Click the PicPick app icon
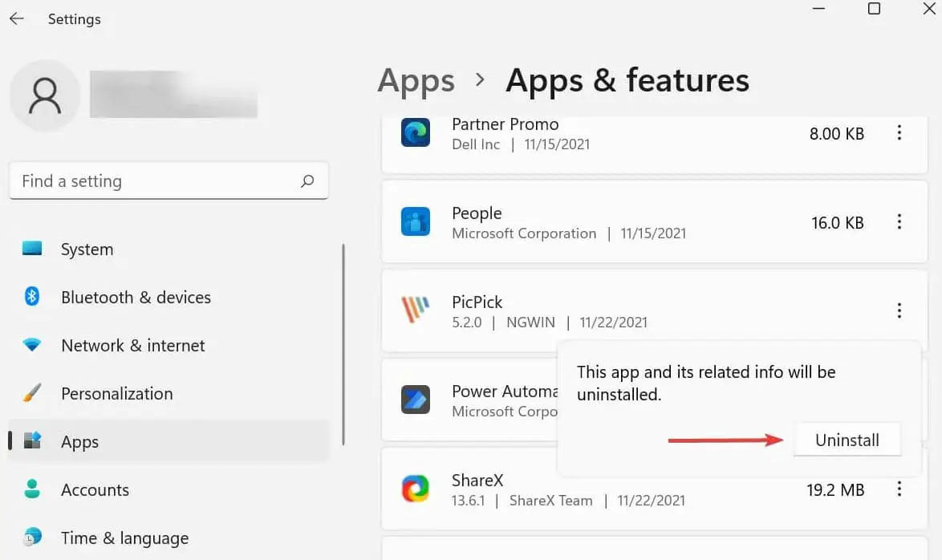The width and height of the screenshot is (942, 560). click(x=415, y=311)
